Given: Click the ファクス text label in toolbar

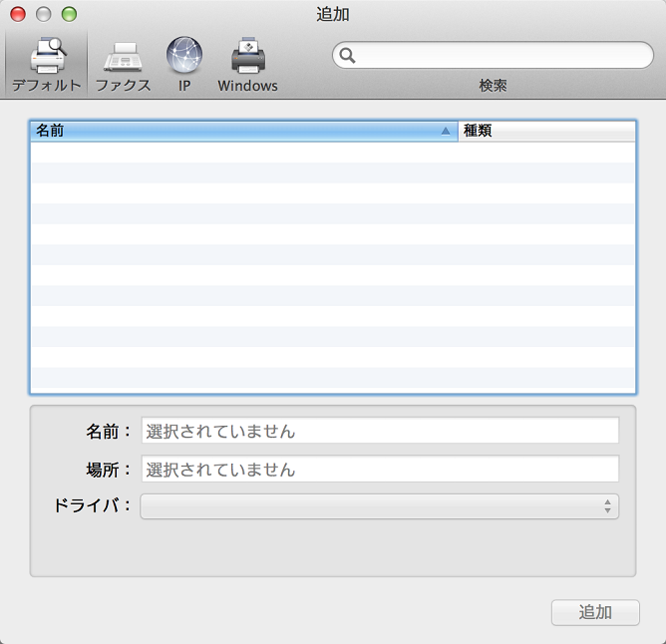Looking at the screenshot, I should tap(124, 86).
